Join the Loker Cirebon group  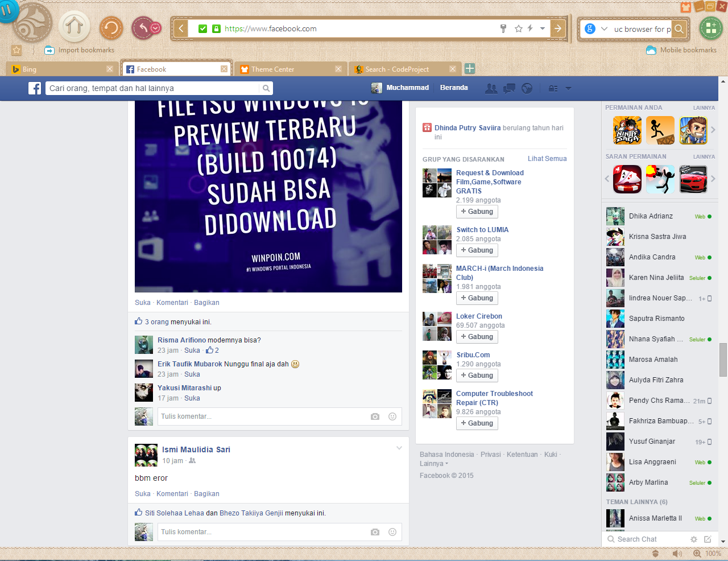click(x=477, y=337)
